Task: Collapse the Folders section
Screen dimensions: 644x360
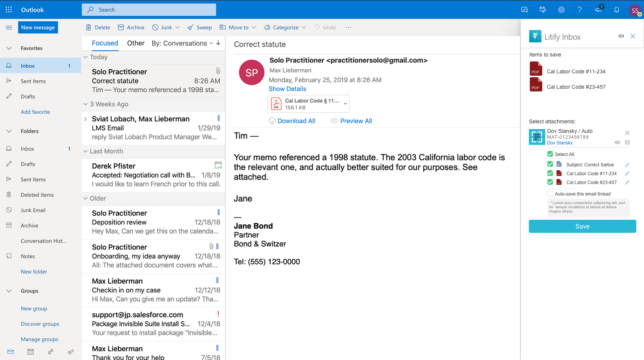Action: 9,131
